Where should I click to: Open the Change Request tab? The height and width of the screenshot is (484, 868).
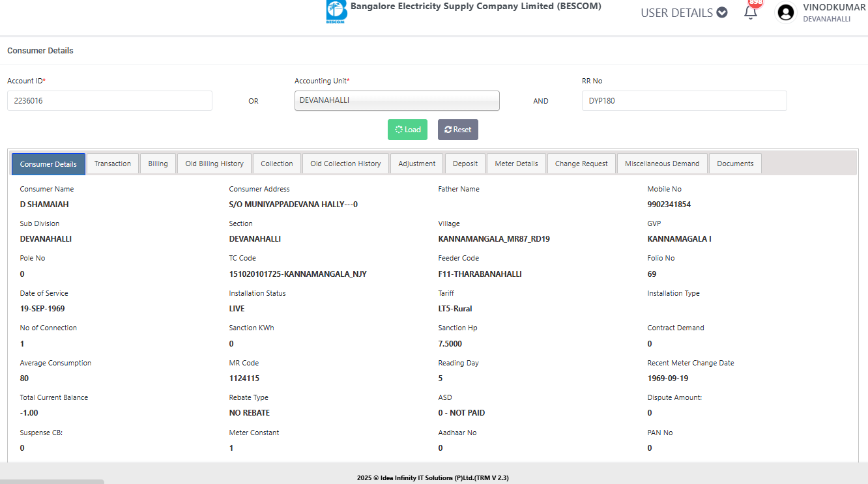coord(581,164)
